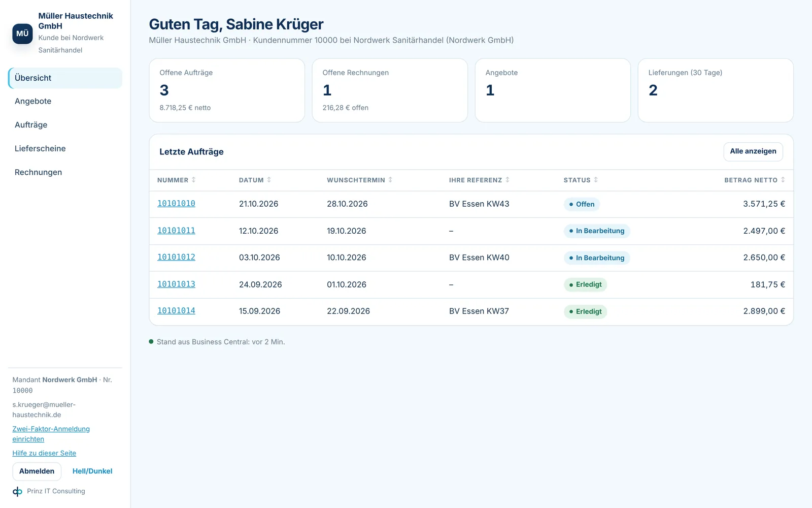
Task: Open Hilfe zu dieser Seite link
Action: [44, 453]
